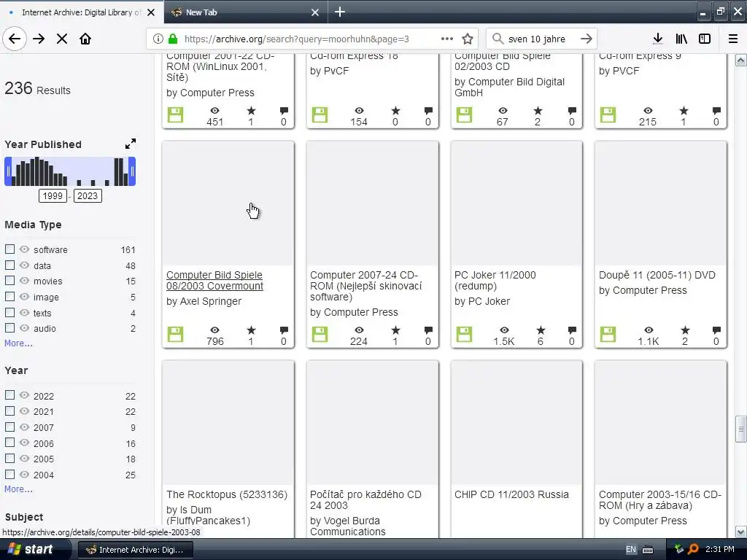Check the software media type filter
The image size is (747, 560).
9,249
